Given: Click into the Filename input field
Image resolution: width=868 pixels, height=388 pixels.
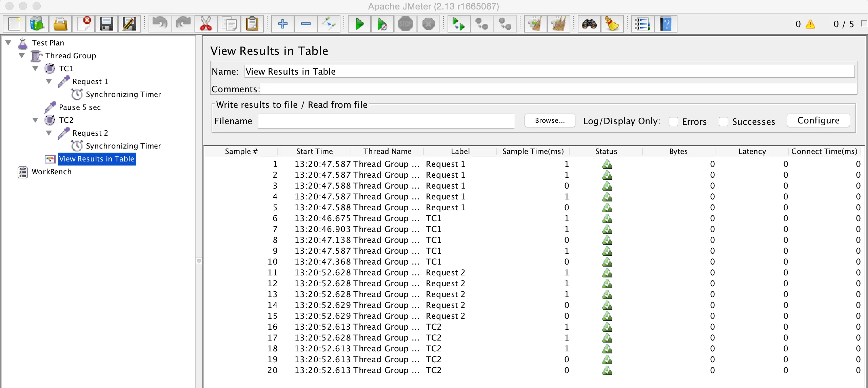Looking at the screenshot, I should click(x=386, y=121).
